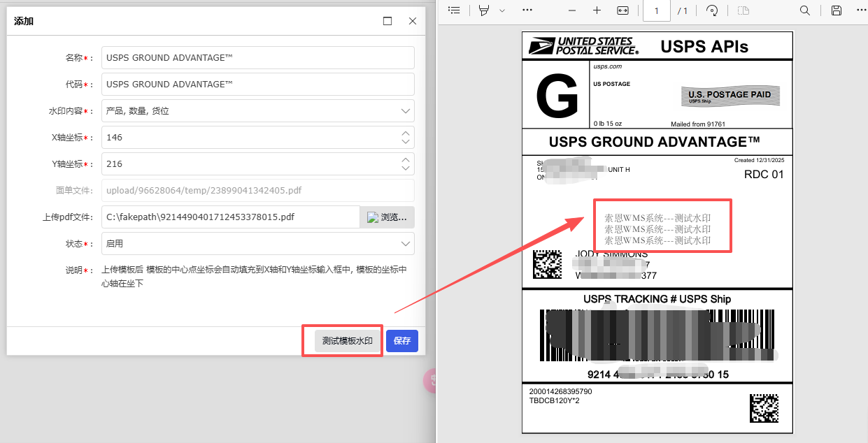The image size is (868, 443).
Task: Click the fit-to-width icon
Action: (622, 10)
